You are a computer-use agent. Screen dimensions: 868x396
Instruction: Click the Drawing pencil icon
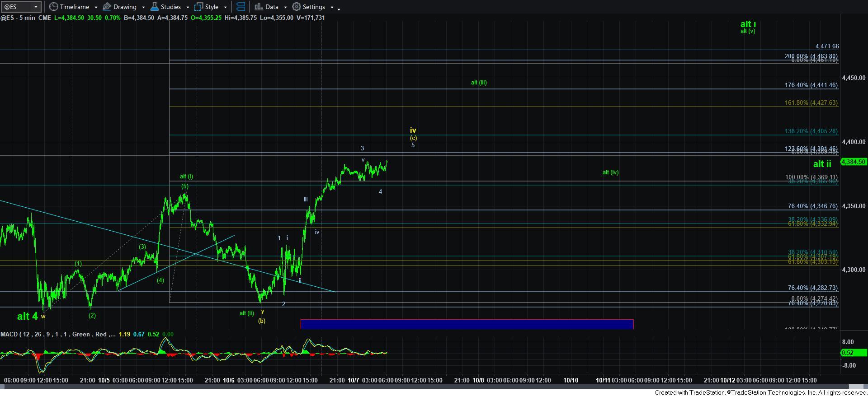(107, 7)
